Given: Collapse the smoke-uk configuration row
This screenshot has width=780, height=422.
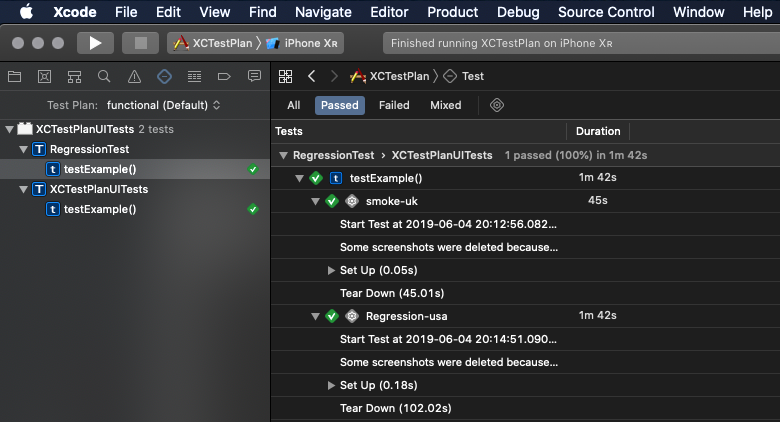Looking at the screenshot, I should pyautogui.click(x=316, y=201).
